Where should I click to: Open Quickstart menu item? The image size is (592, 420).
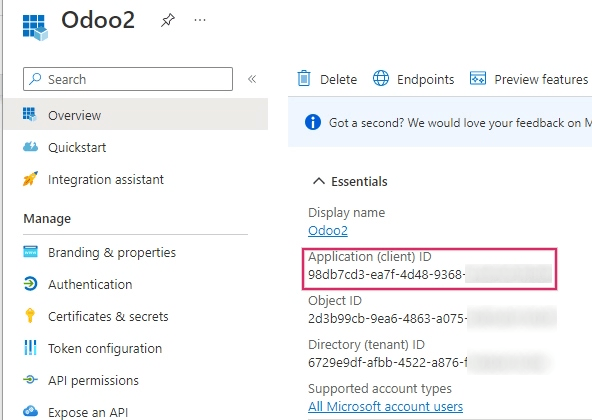point(77,147)
